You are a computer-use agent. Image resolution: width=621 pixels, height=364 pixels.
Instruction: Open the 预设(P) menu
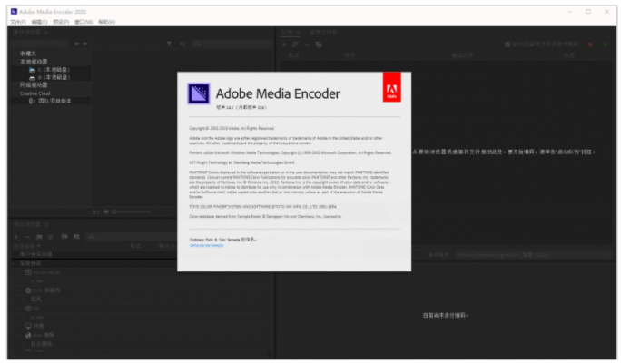[x=61, y=22]
